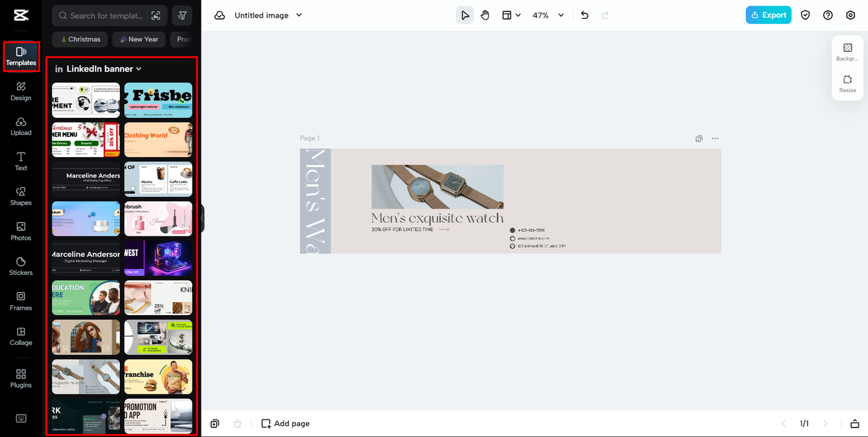Open the settings hexagon icon

(850, 15)
